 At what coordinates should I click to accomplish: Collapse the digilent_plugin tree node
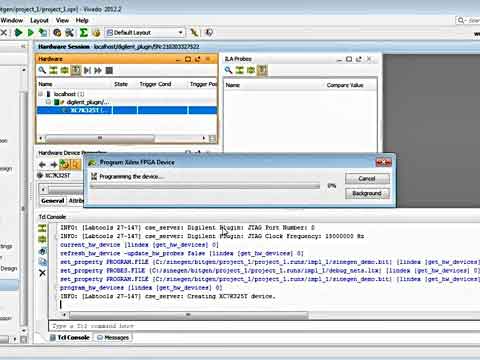point(48,102)
